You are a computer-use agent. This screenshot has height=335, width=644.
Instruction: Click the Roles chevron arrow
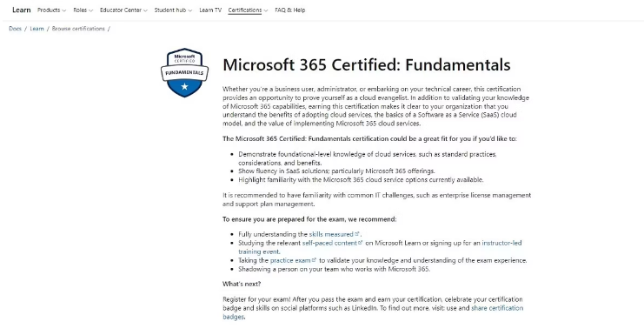tap(90, 10)
